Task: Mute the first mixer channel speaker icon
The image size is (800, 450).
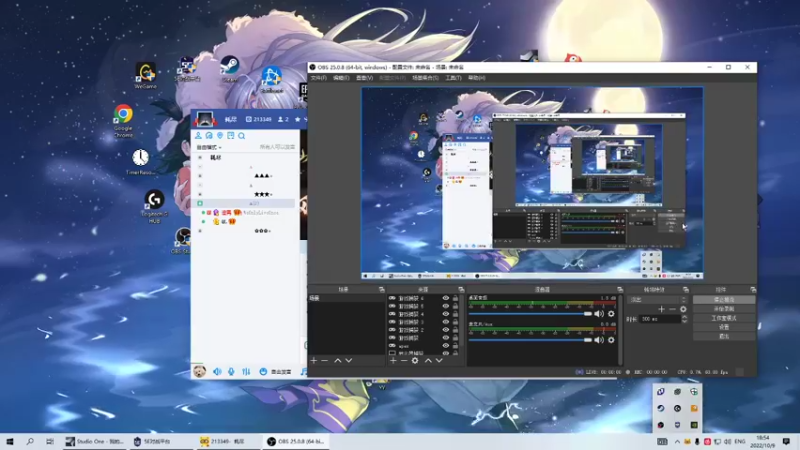Action: click(x=599, y=314)
